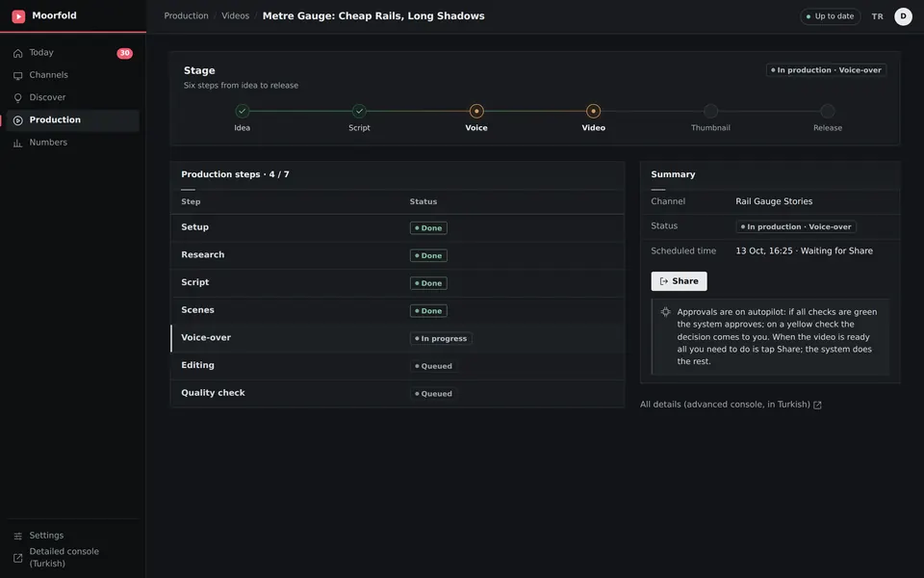Click the In progress status badge
Screen dimensions: 924x578
[441, 338]
